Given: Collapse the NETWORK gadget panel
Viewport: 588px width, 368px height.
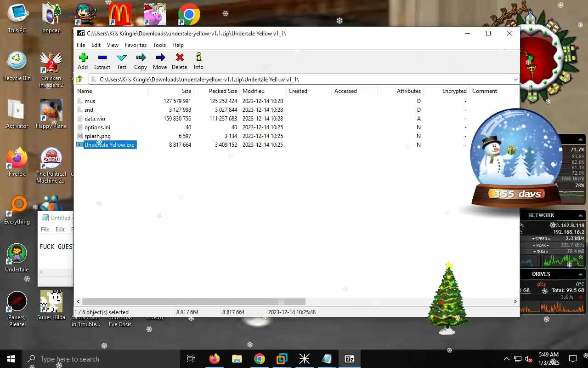Looking at the screenshot, I should click(581, 215).
